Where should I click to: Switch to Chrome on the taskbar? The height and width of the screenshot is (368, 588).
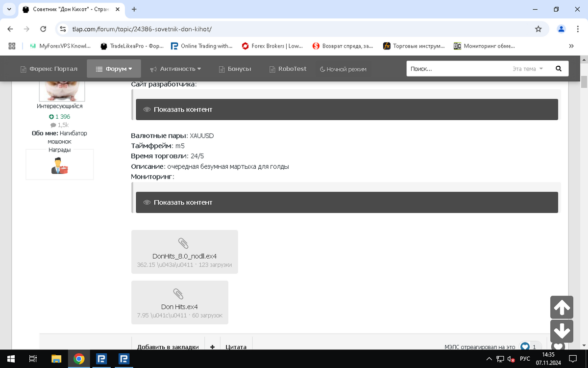[79, 359]
